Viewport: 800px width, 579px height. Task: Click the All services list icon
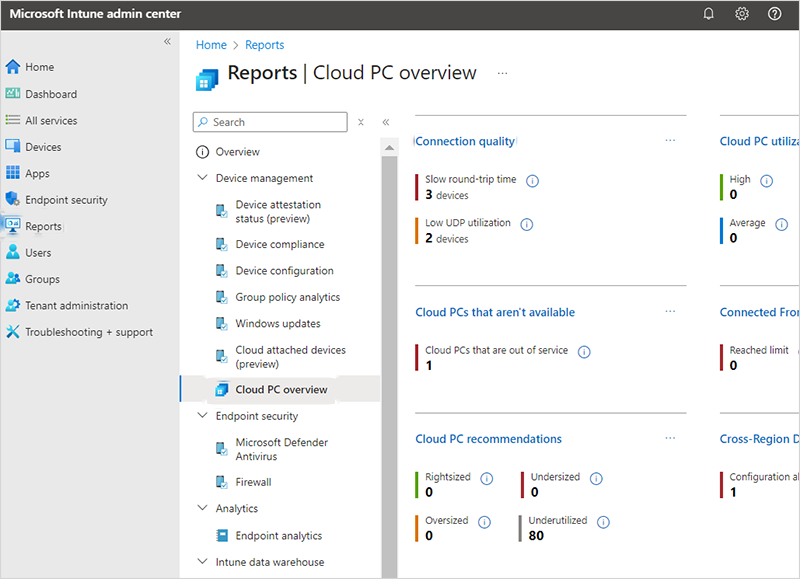coord(13,120)
